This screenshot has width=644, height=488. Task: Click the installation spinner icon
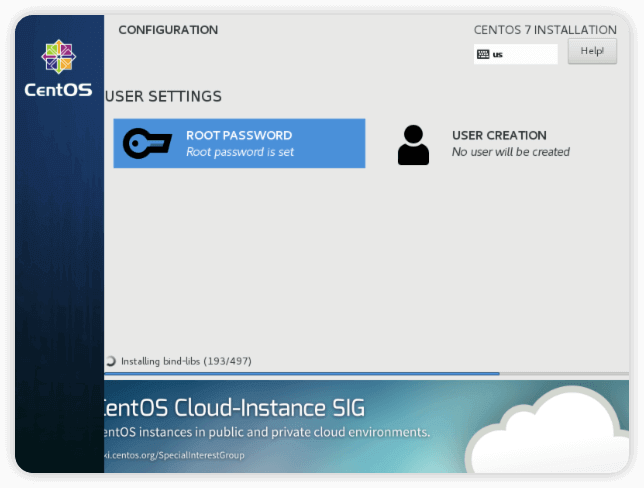pyautogui.click(x=111, y=361)
